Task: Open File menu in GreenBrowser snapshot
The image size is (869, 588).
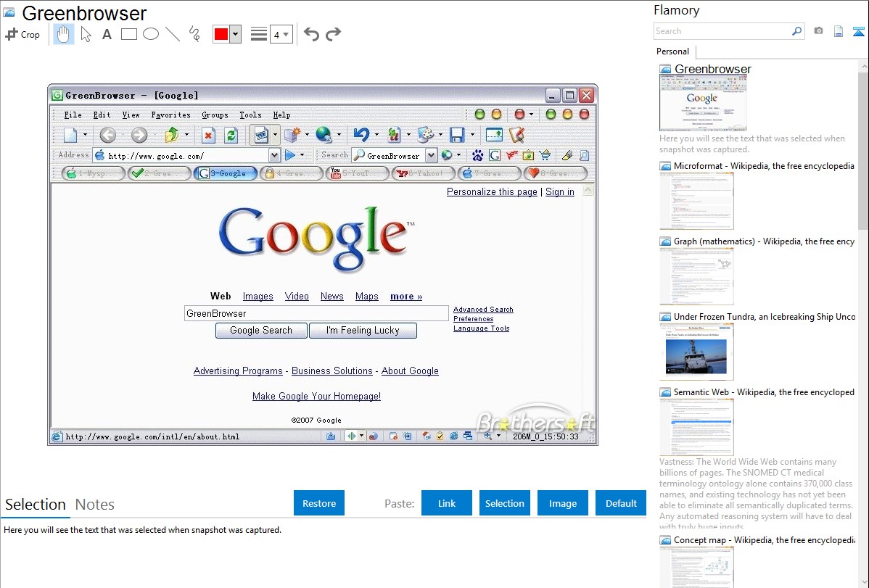Action: pos(73,115)
